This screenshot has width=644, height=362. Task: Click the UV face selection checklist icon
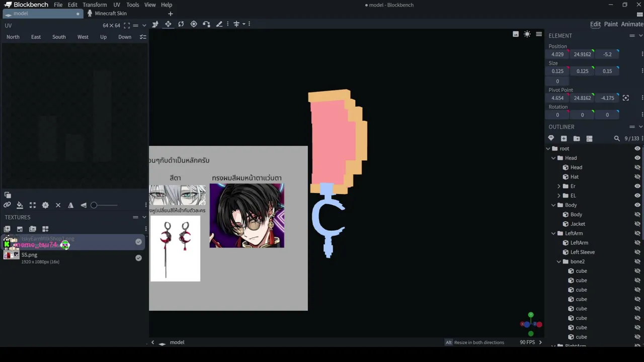[x=143, y=37]
